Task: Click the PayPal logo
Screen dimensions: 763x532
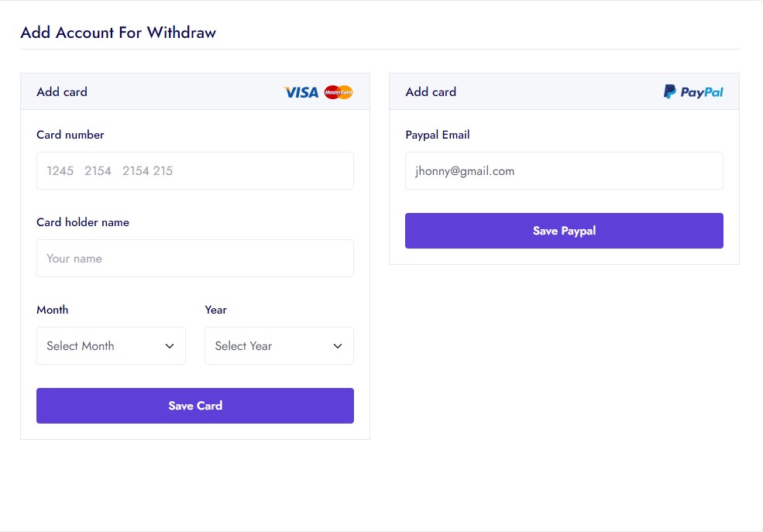Action: pyautogui.click(x=693, y=92)
